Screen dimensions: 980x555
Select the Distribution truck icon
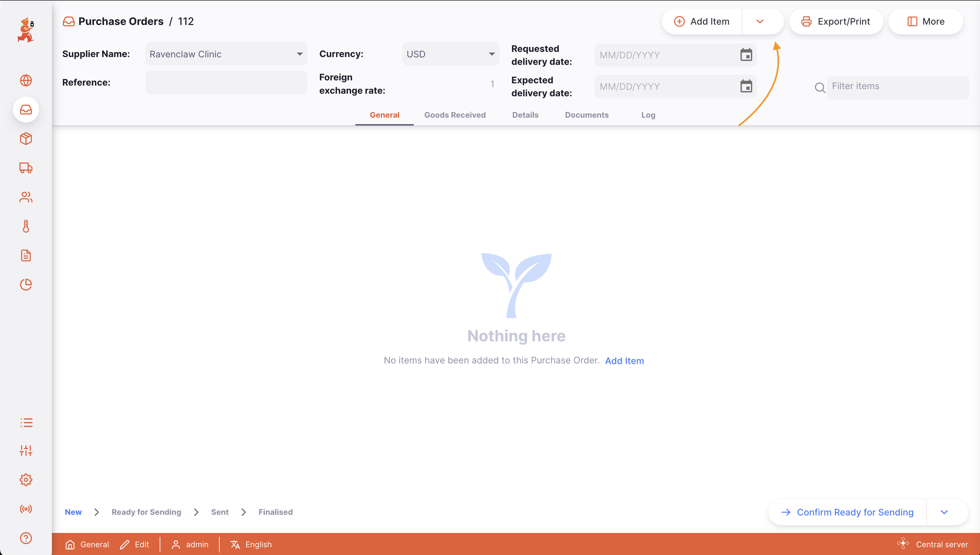26,168
